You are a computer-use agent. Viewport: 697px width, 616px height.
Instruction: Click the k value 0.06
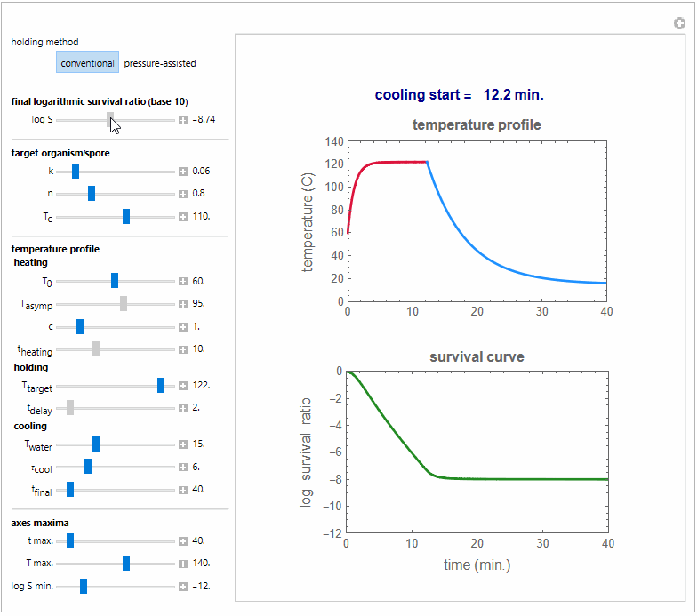201,171
